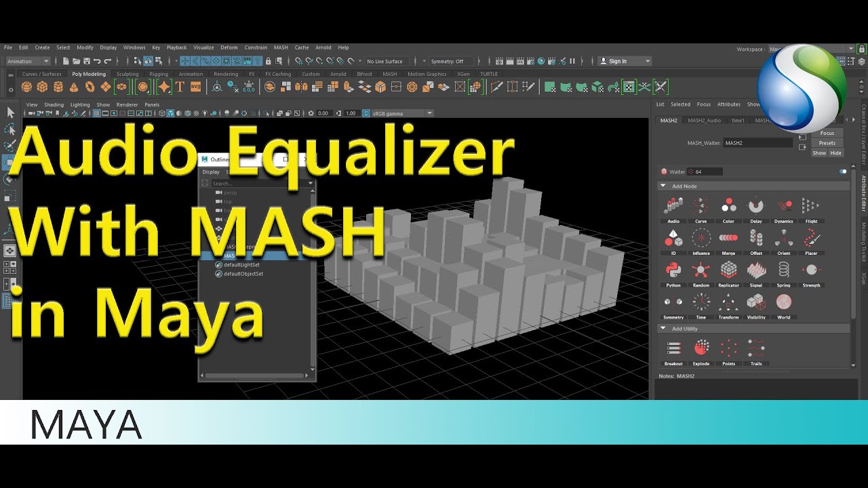Open the viewport Renderer menu

coord(127,105)
